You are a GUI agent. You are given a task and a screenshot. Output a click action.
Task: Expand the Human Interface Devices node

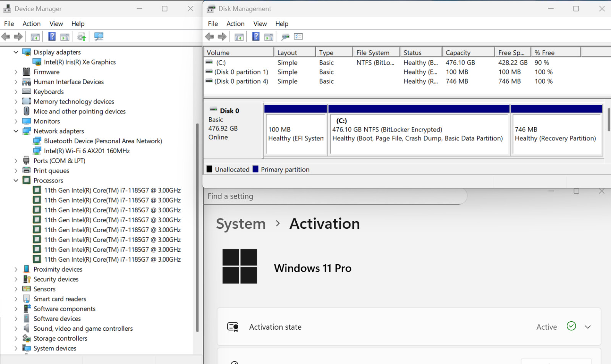[x=16, y=82]
